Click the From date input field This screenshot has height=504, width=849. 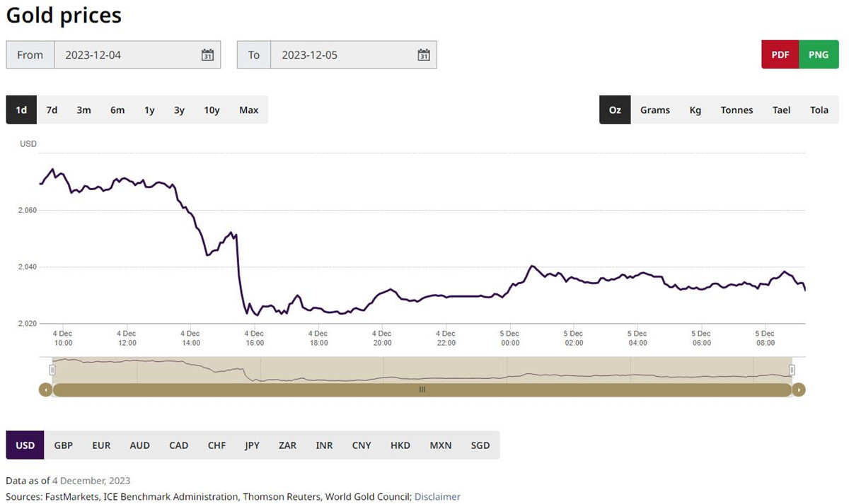click(x=127, y=55)
